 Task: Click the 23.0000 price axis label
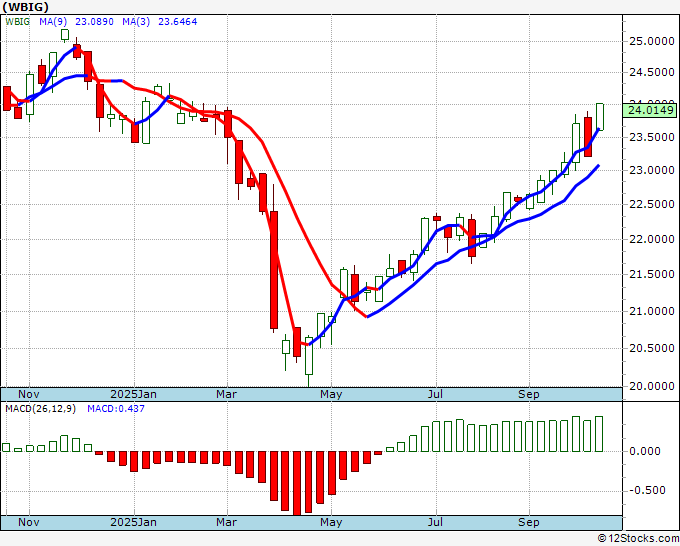(651, 170)
